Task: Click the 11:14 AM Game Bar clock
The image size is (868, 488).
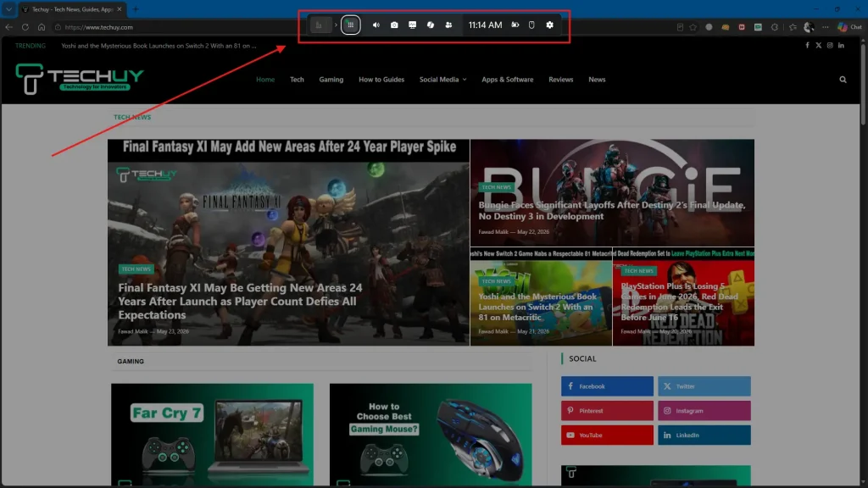Action: [x=485, y=25]
